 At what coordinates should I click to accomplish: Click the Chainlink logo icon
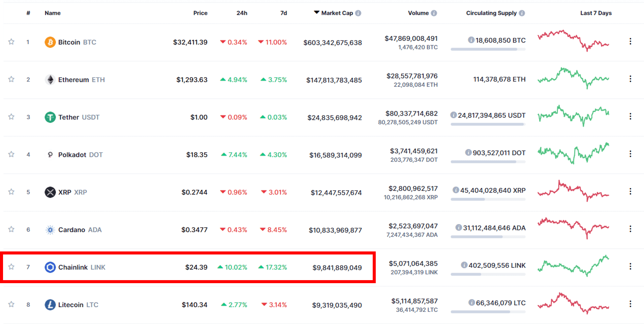pyautogui.click(x=50, y=267)
